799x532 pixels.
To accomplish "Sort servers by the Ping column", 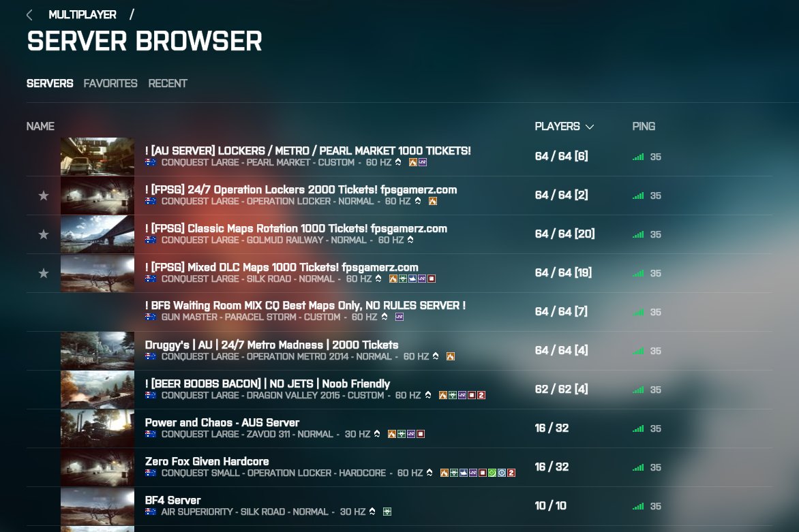I will pyautogui.click(x=644, y=126).
